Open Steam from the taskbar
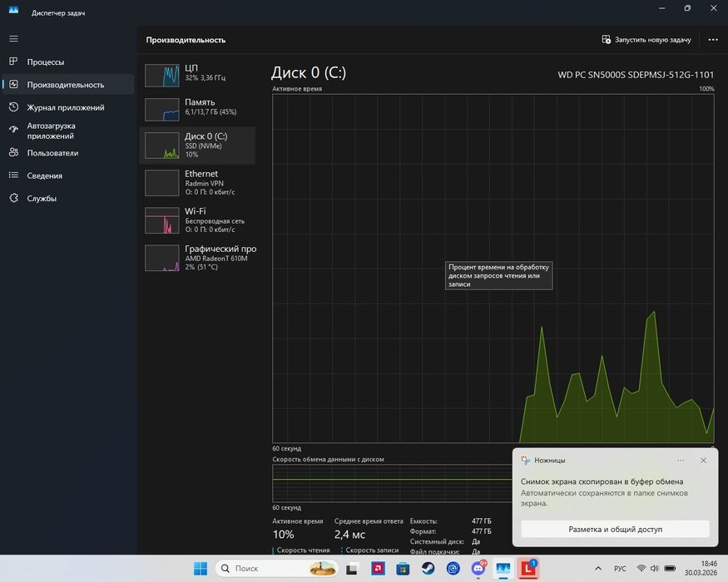Image resolution: width=728 pixels, height=582 pixels. tap(428, 568)
